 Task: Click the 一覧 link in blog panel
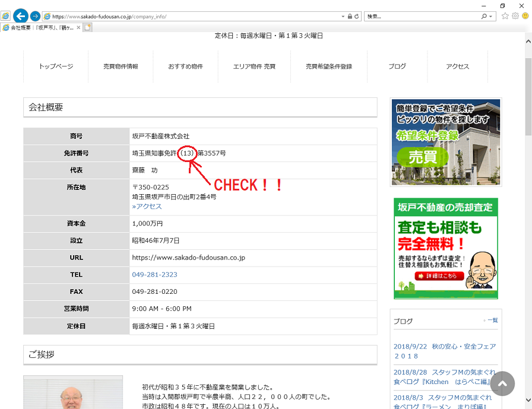[x=493, y=320]
